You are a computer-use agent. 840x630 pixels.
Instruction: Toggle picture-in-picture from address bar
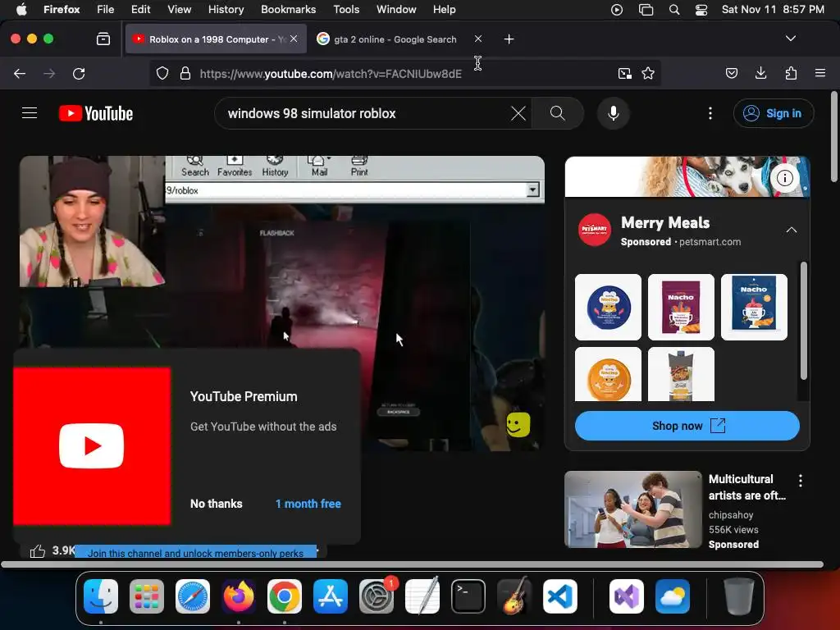coord(624,73)
